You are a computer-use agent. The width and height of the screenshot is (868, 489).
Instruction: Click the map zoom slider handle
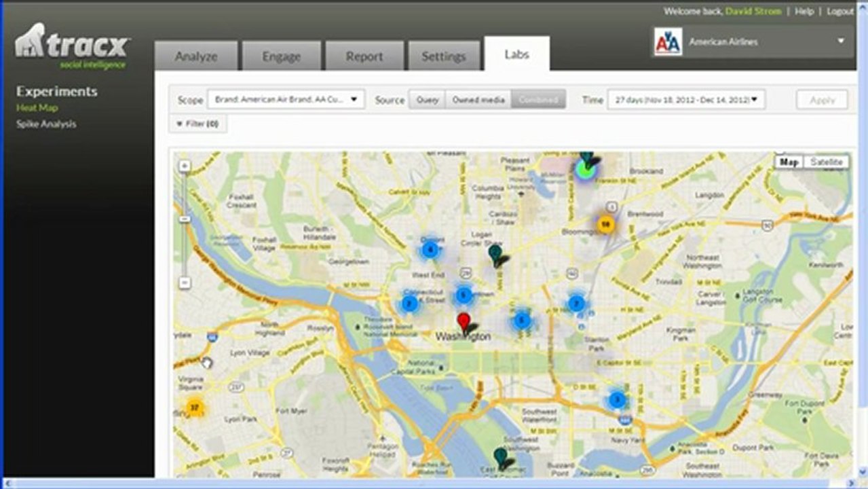click(x=185, y=219)
